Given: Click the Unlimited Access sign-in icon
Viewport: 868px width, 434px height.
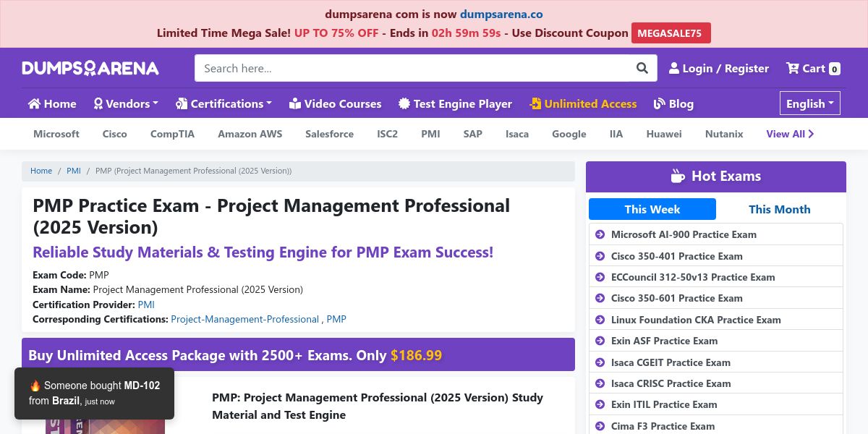Looking at the screenshot, I should click(x=535, y=103).
